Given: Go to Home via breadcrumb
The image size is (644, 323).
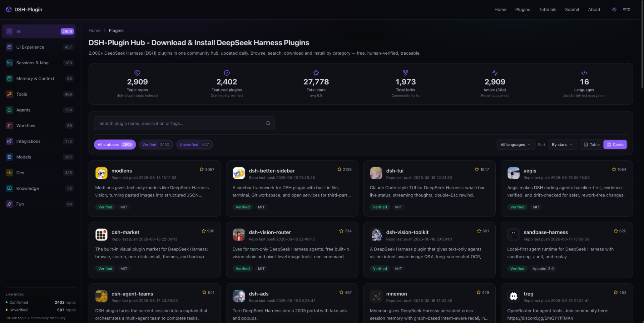Looking at the screenshot, I should point(95,30).
